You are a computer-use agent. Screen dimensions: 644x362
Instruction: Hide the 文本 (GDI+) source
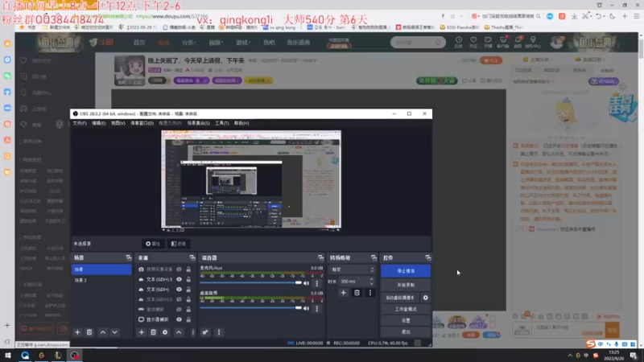[179, 290]
